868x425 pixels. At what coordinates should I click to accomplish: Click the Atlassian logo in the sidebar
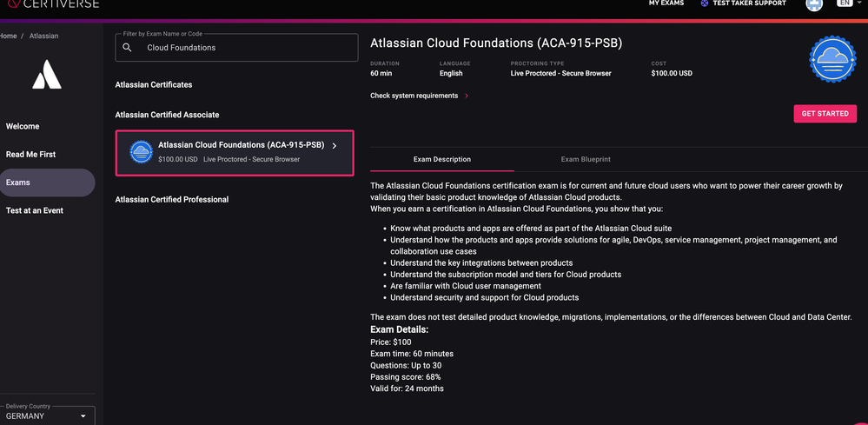[x=47, y=74]
